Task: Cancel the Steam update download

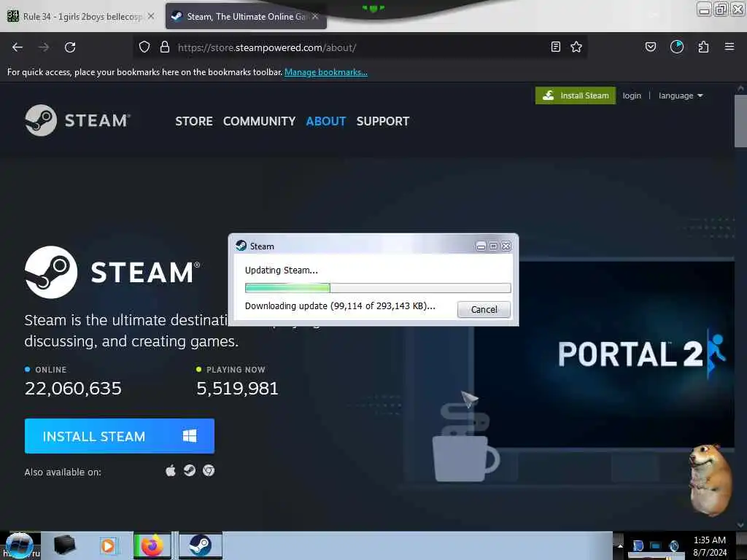Action: coord(484,309)
